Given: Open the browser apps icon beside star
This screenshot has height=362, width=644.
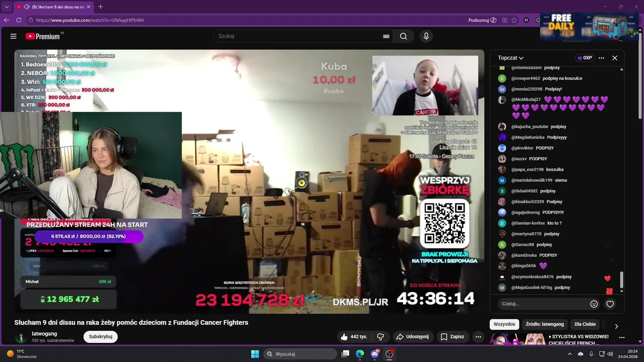Looking at the screenshot, I should tap(504, 20).
